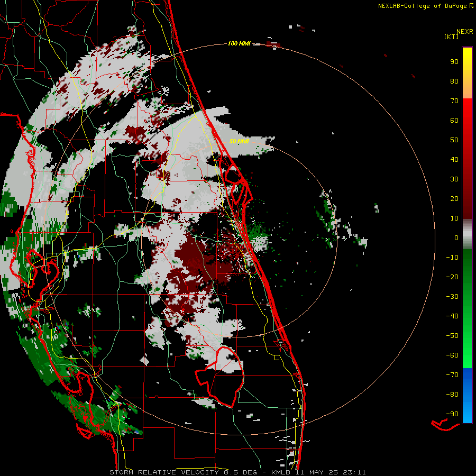This screenshot has height=476, width=476.
Task: Click the 20 value on velocity scale
Action: pyautogui.click(x=454, y=198)
